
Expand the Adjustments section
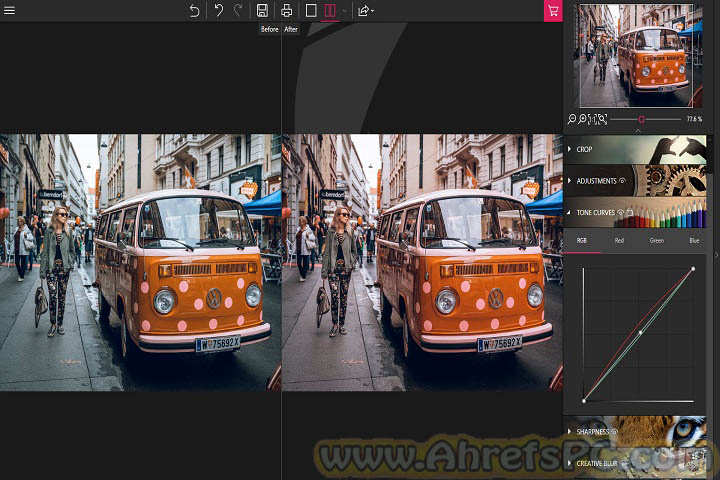(x=635, y=181)
